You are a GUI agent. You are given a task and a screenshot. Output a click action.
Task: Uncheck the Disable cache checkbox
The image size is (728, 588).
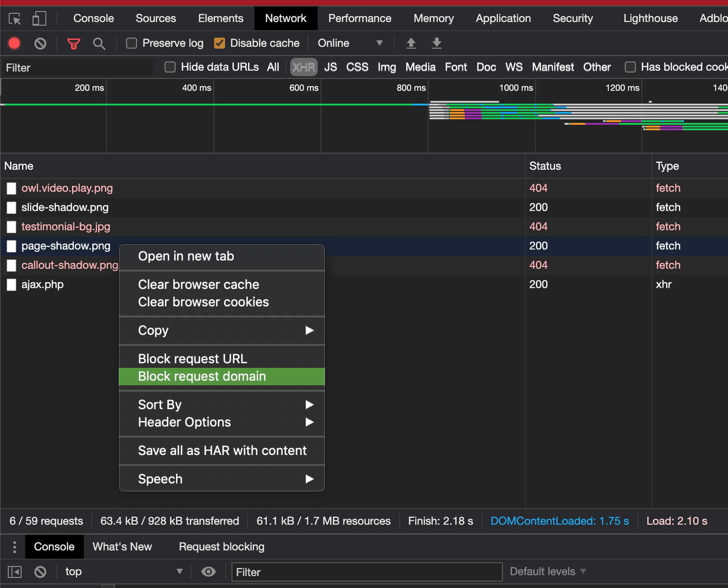pyautogui.click(x=220, y=43)
